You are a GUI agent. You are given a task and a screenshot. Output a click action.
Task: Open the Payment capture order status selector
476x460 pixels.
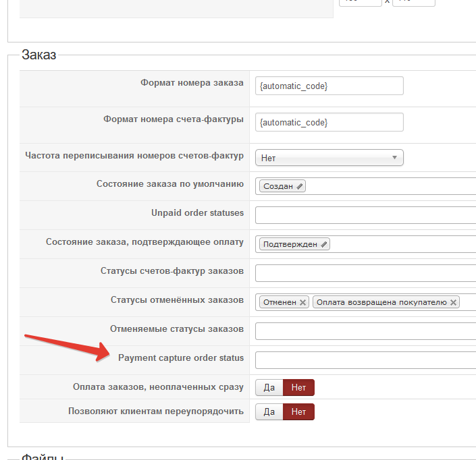point(365,360)
